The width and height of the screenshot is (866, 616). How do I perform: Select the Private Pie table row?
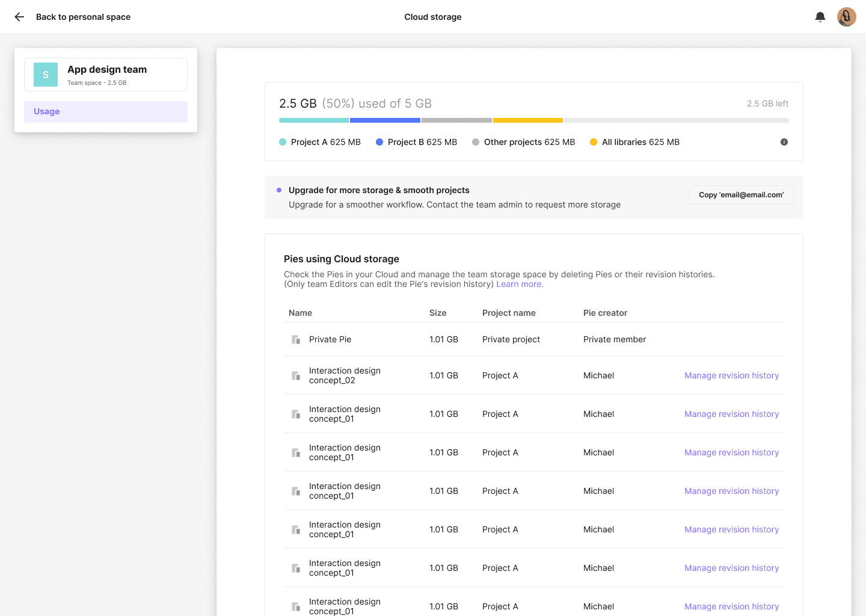529,339
